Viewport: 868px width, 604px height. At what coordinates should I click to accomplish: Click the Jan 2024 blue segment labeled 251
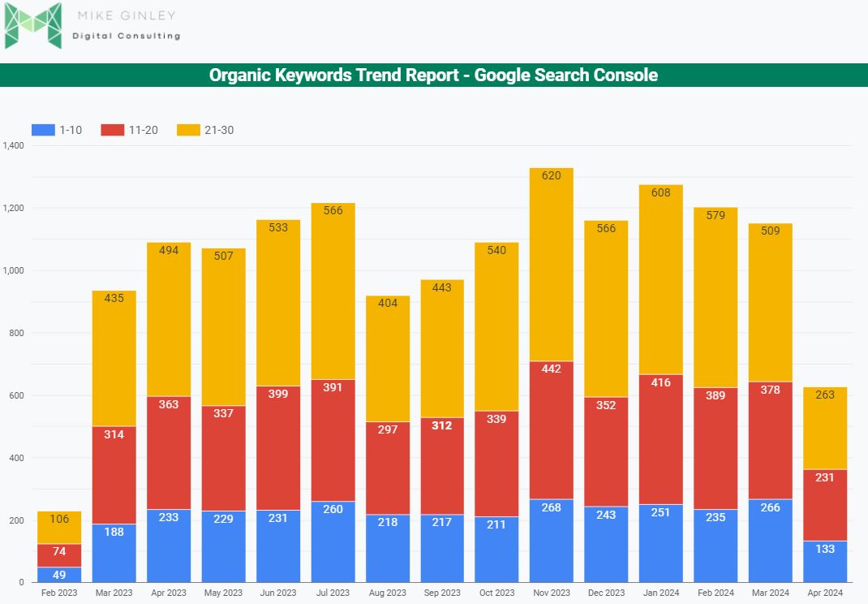pyautogui.click(x=661, y=544)
